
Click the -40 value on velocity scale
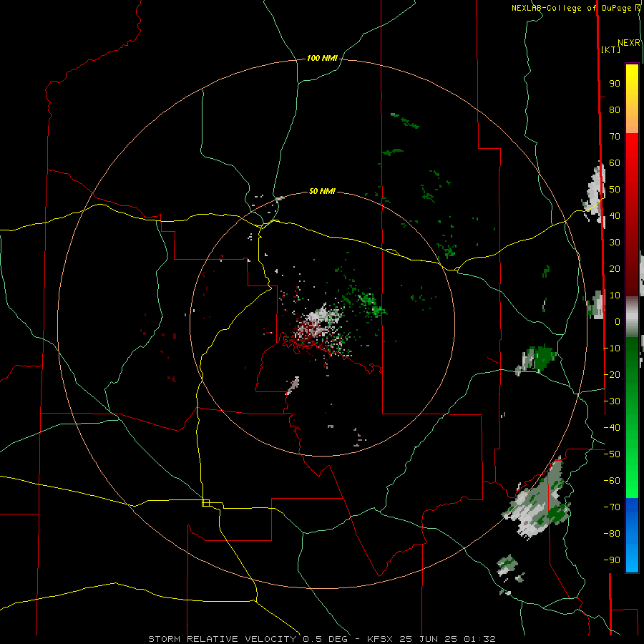[612, 428]
